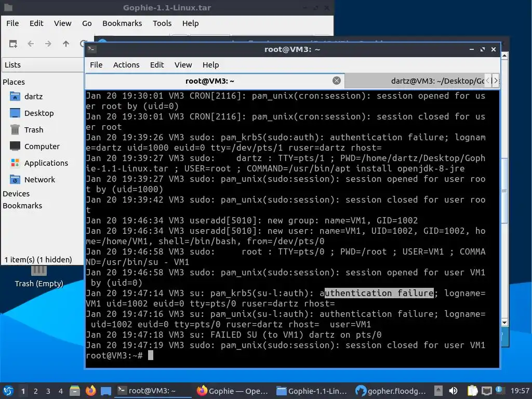Open the Lists side pane dropdown

(43, 65)
